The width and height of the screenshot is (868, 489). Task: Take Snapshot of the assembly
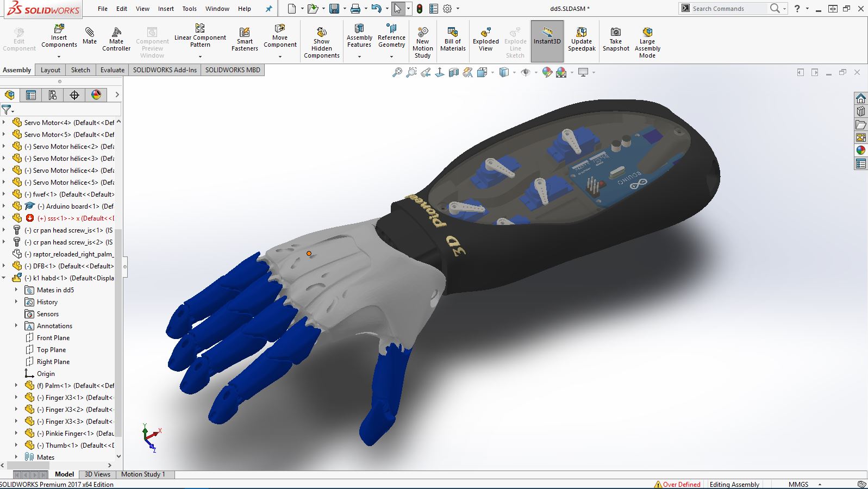tap(615, 39)
